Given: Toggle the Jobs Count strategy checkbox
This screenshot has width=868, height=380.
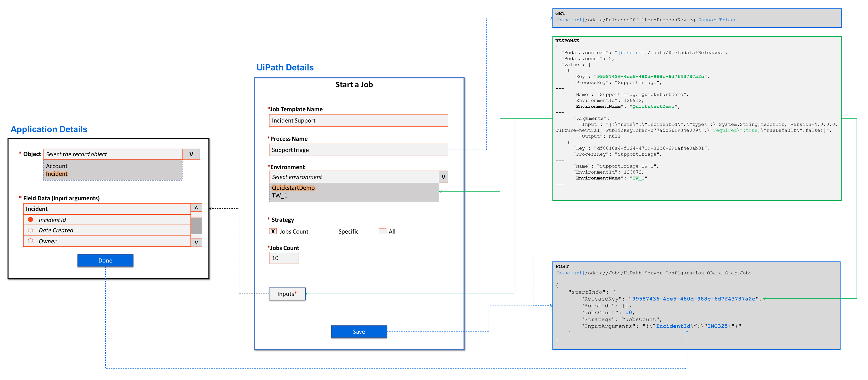Looking at the screenshot, I should [273, 231].
